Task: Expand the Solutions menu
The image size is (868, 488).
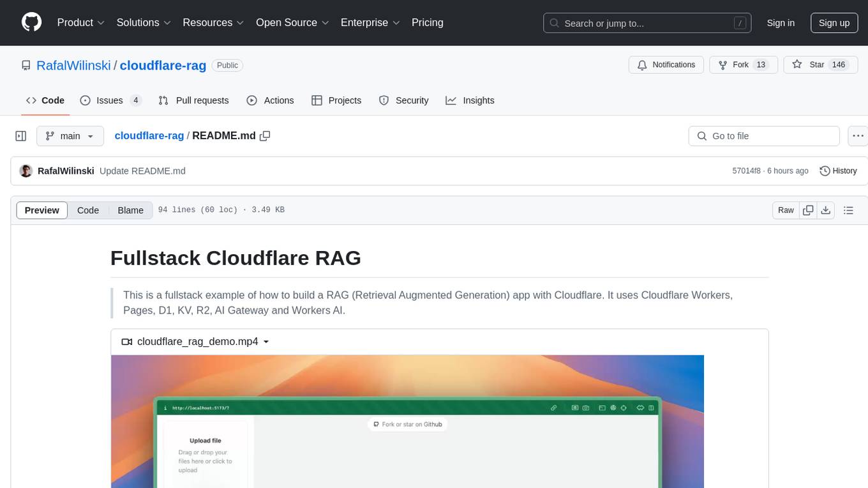Action: tap(144, 22)
